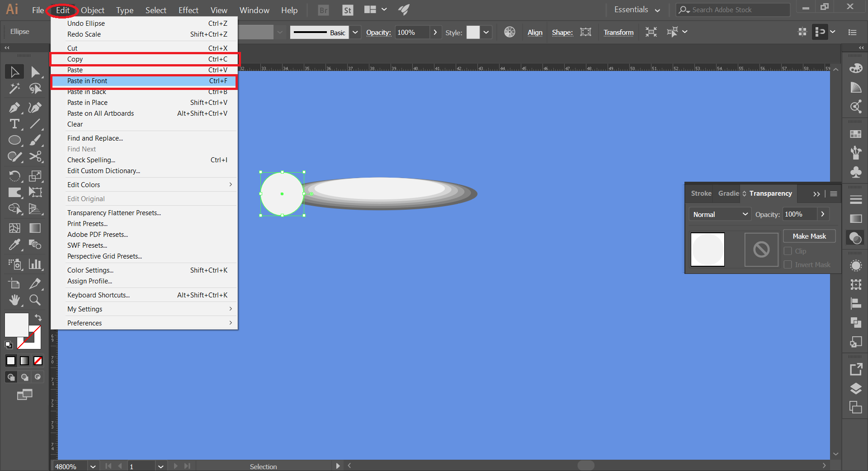
Task: Open the Transform panel link
Action: point(618,32)
